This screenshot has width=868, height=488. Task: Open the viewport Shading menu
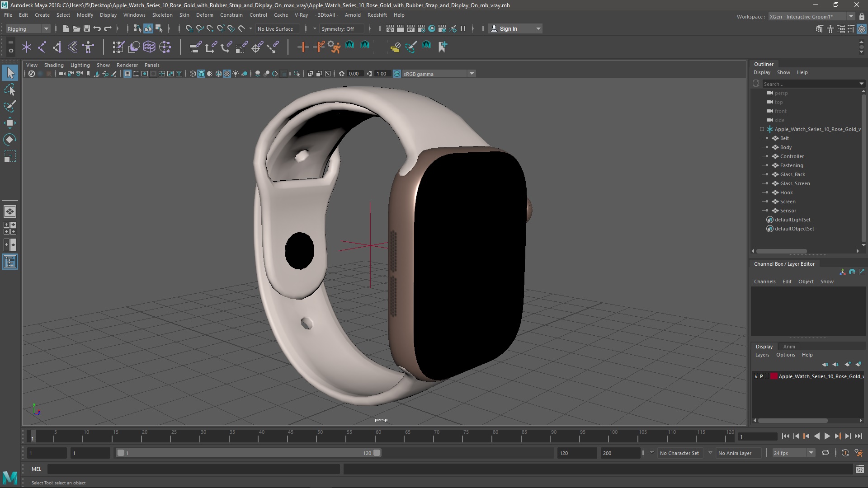[54, 65]
